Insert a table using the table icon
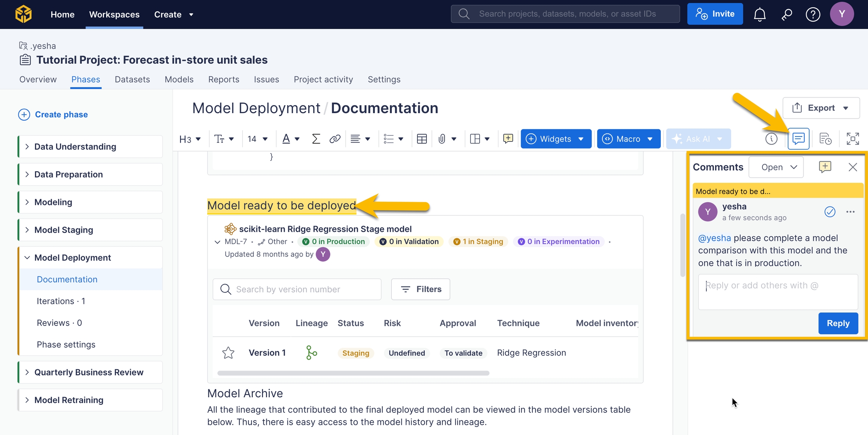The height and width of the screenshot is (435, 868). click(x=422, y=139)
